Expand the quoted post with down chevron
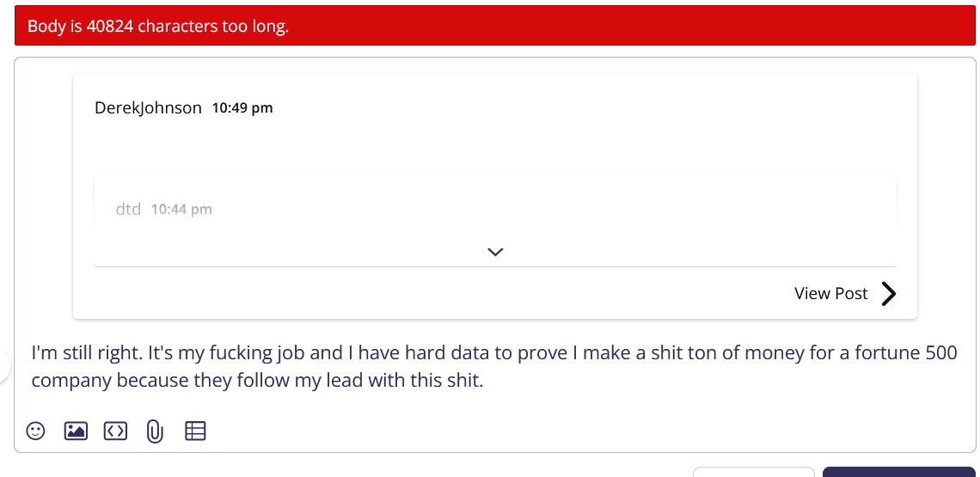 [494, 252]
